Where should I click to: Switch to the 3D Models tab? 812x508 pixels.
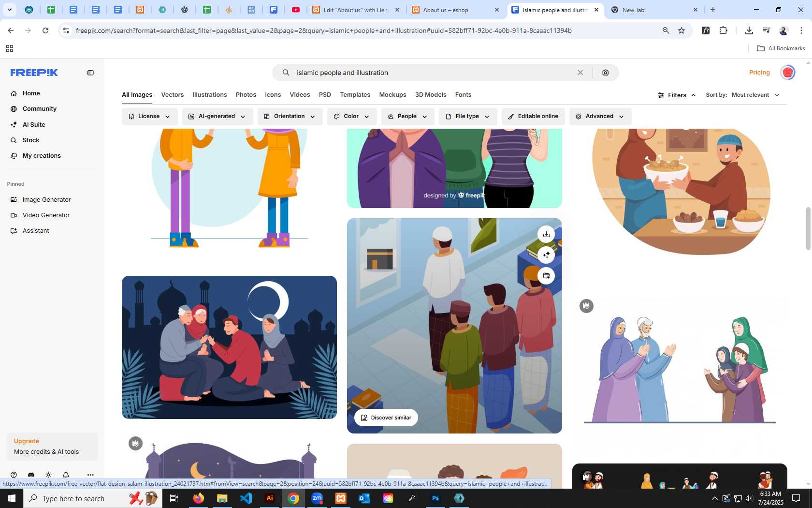tap(431, 95)
